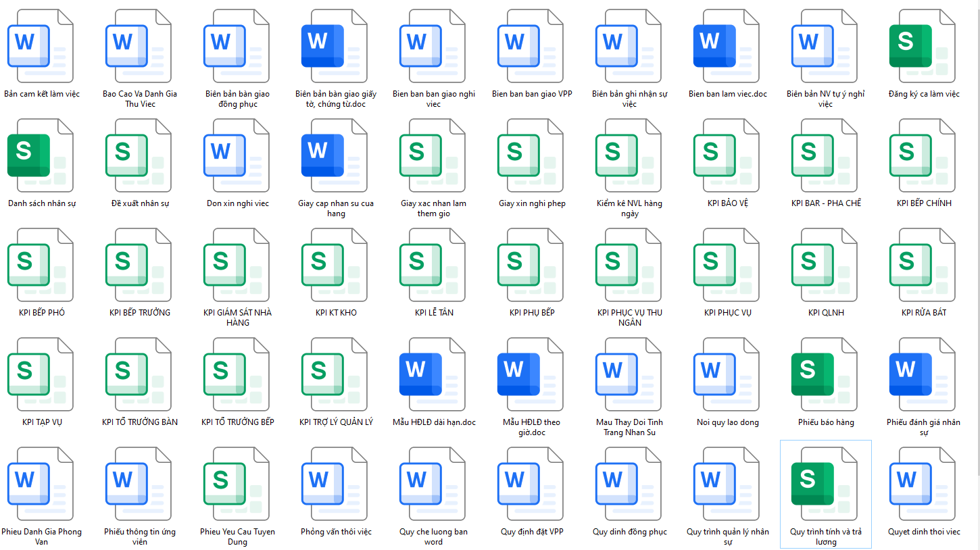
Task: Select the KPI TRỢ LÝ QUẢN LÝ file icon
Action: [334, 374]
